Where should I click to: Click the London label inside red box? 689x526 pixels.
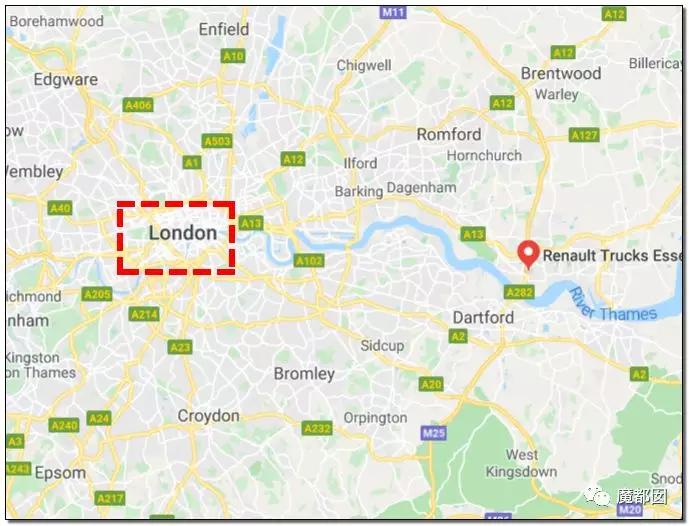183,233
